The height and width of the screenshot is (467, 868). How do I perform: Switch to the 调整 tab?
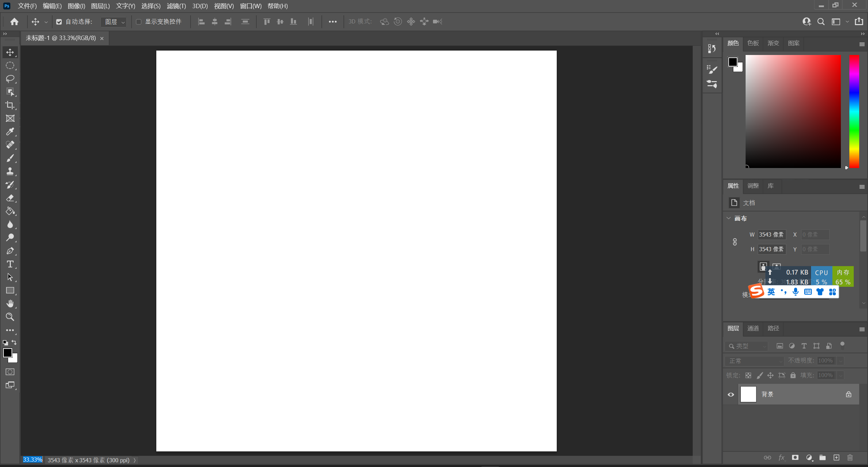pyautogui.click(x=753, y=186)
